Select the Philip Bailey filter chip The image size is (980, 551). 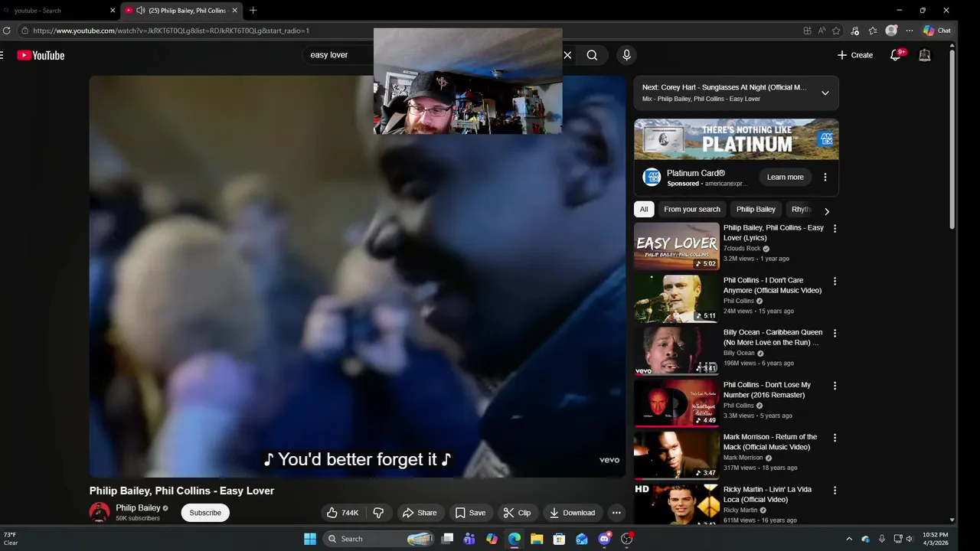[x=756, y=209]
